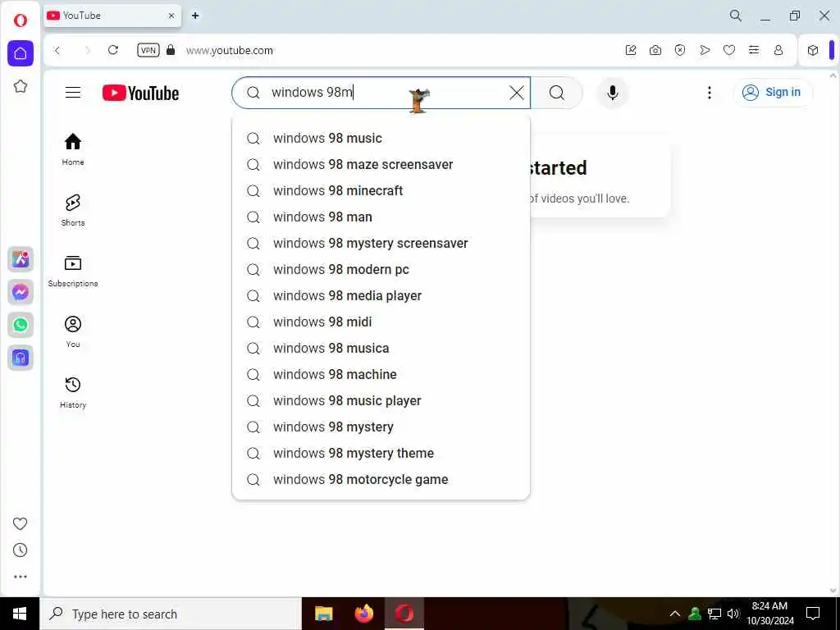Click the suggestion reading exactly "windows 98 mystery"

[x=381, y=427]
